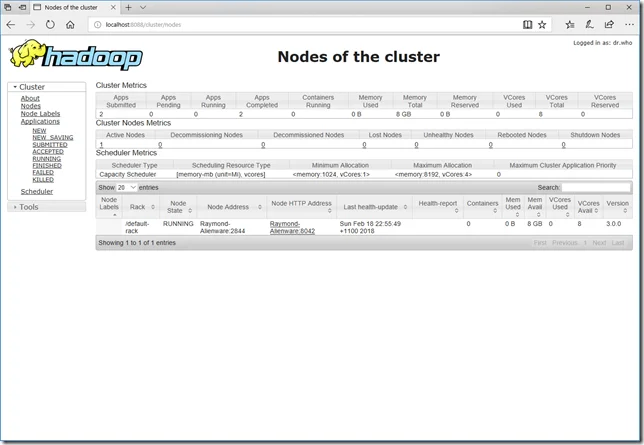Click the nodes table Search field
Screen dimensions: 644x445
tap(596, 187)
